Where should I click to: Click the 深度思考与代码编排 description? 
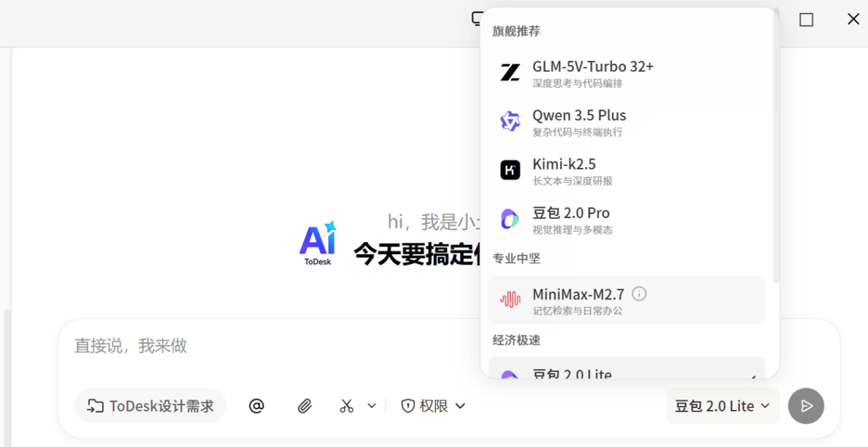click(x=578, y=84)
